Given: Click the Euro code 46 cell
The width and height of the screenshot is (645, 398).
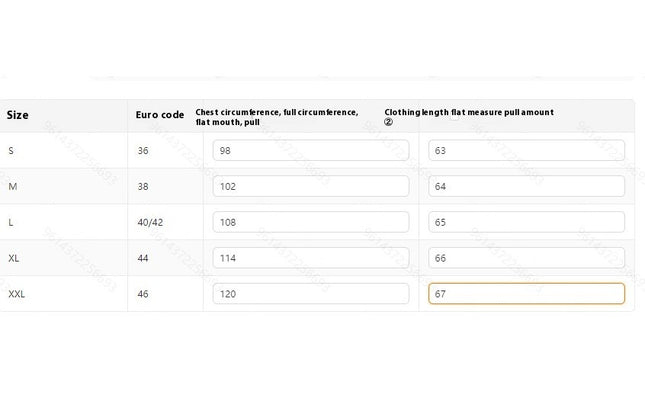Looking at the screenshot, I should 143,294.
